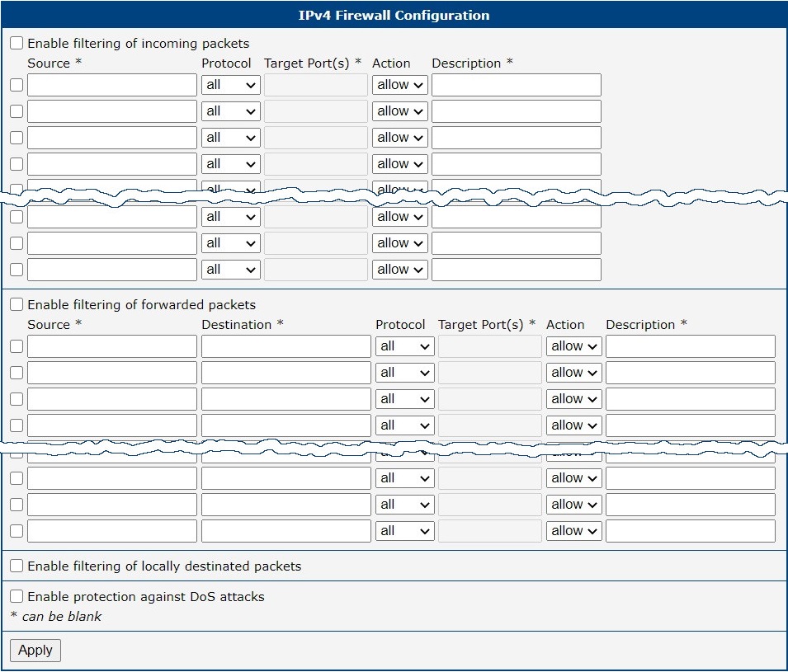Open Action dropdown in last incoming rule row

pyautogui.click(x=400, y=270)
